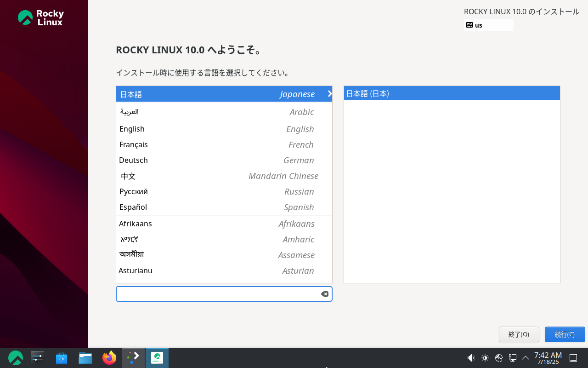Select the Arabic language row

point(224,112)
